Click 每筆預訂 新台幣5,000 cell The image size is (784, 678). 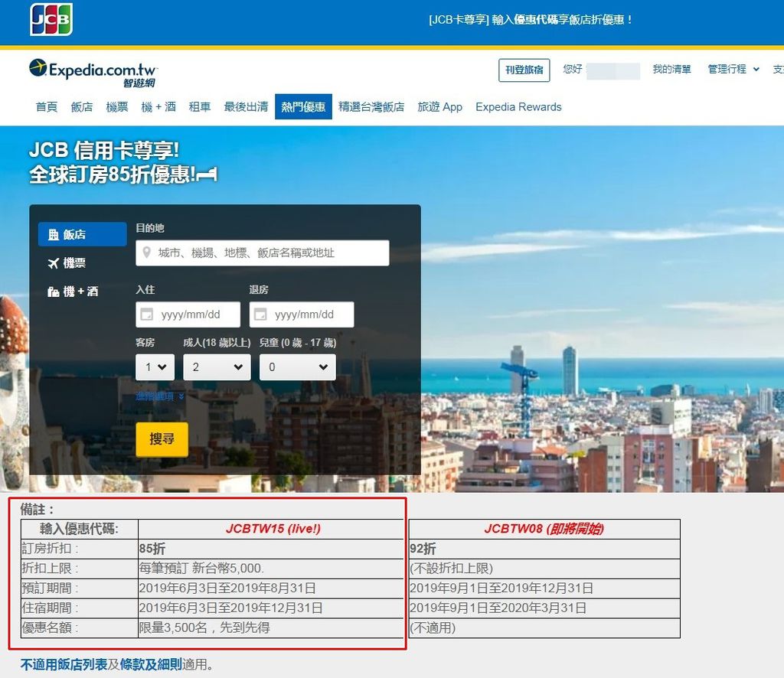click(271, 569)
